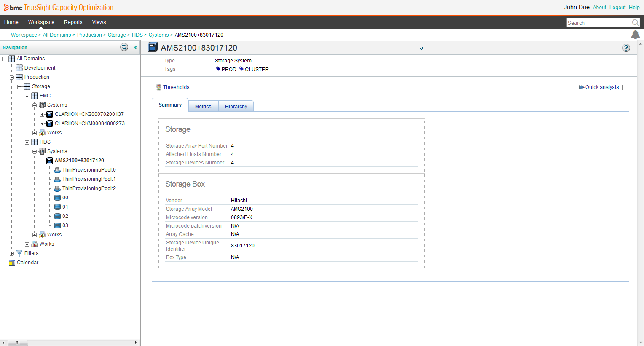This screenshot has width=644, height=346.
Task: Select the Calendar tree item
Action: click(27, 263)
